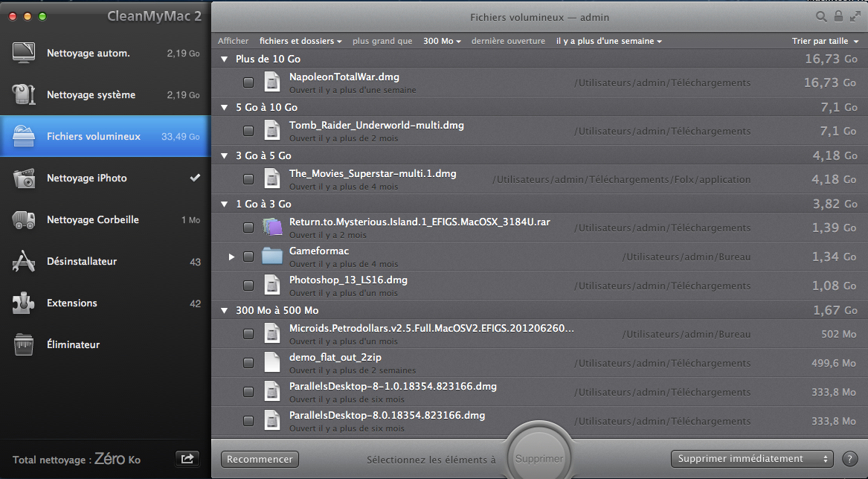Collapse the 300 Mo à 500 Mo group
The width and height of the screenshot is (868, 479).
coord(224,311)
